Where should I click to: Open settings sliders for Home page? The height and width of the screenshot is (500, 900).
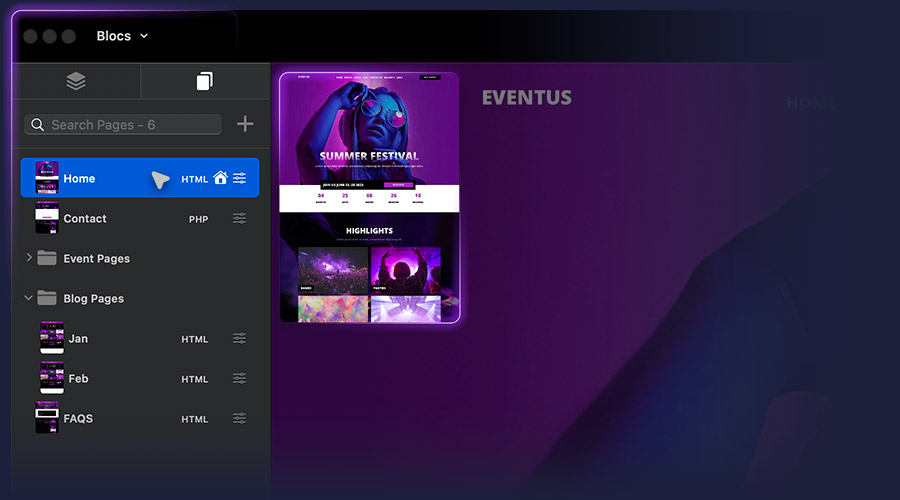[240, 178]
